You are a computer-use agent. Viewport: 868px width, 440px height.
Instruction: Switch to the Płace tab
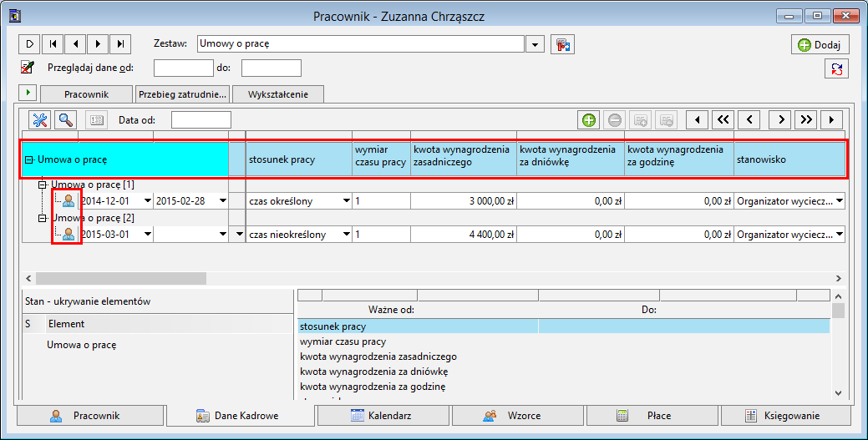(653, 416)
